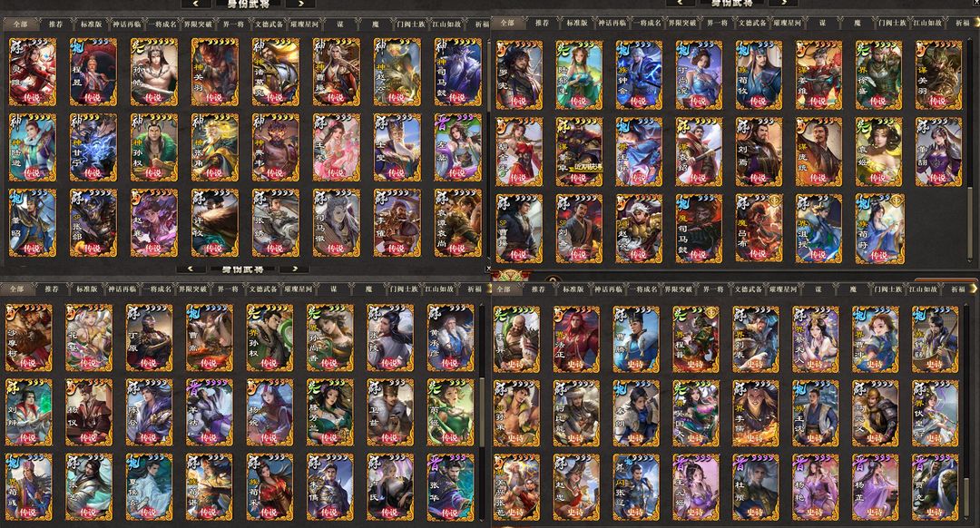Choose the 界孙权 card in bottom-left panel
This screenshot has width=980, height=528.
pyautogui.click(x=269, y=338)
